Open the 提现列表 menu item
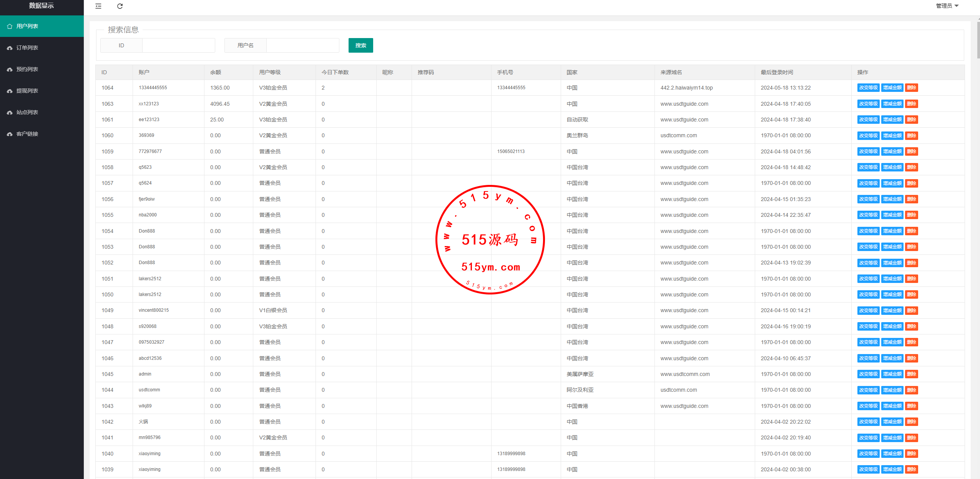 pos(27,91)
